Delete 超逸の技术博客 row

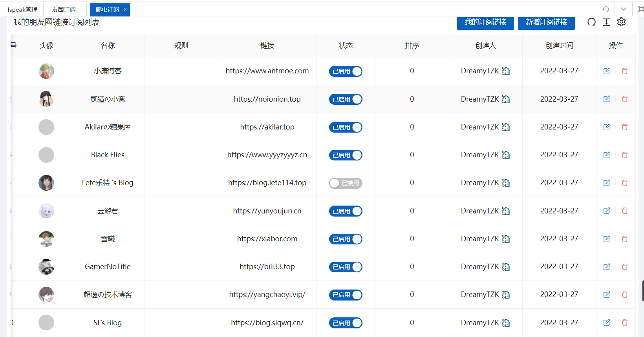625,295
